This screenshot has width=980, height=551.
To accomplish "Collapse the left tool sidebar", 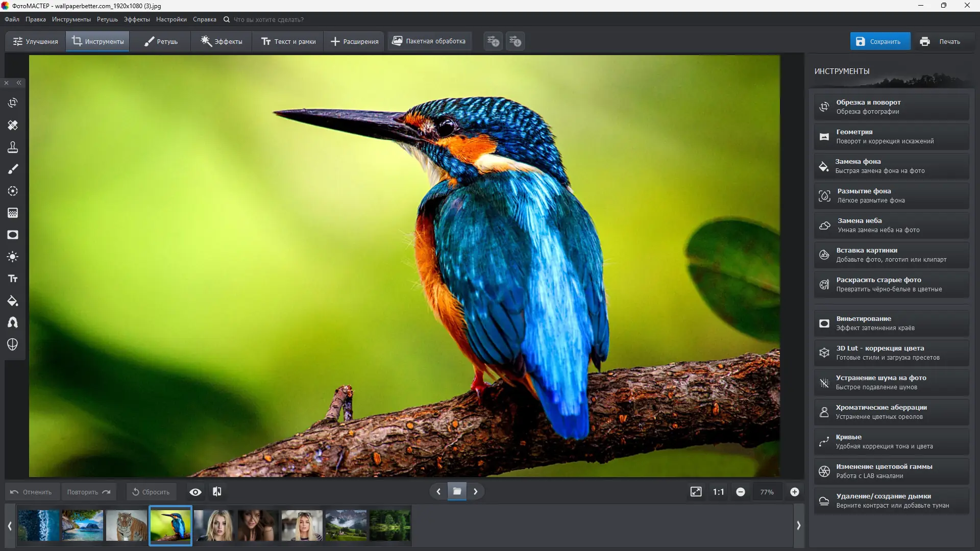I will 19,83.
